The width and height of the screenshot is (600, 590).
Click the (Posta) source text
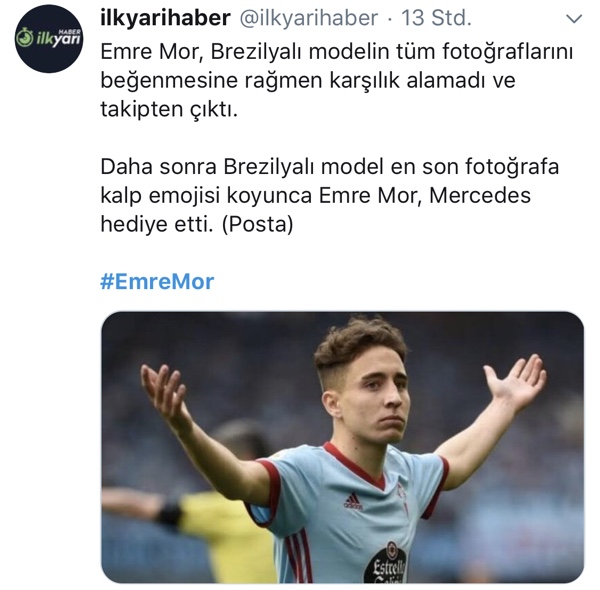pyautogui.click(x=258, y=224)
